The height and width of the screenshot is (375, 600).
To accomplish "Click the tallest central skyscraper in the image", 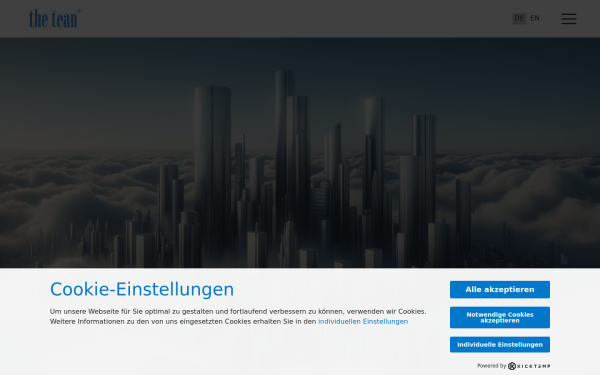I will [x=285, y=161].
